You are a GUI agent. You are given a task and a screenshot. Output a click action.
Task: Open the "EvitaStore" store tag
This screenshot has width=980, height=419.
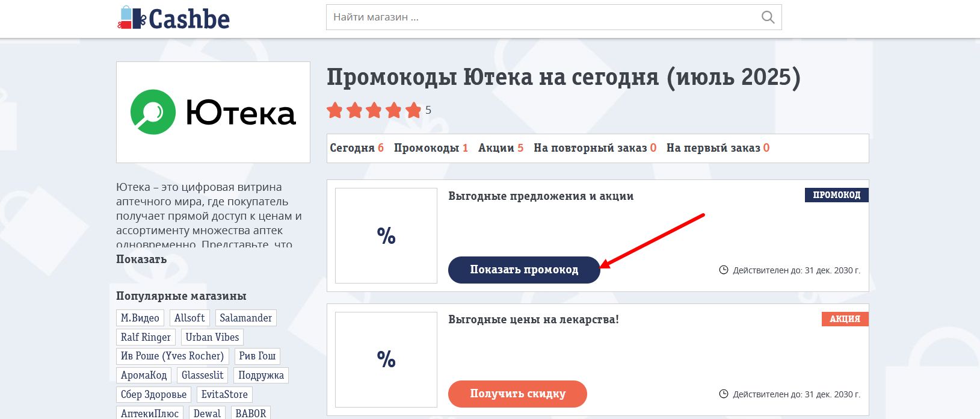224,394
